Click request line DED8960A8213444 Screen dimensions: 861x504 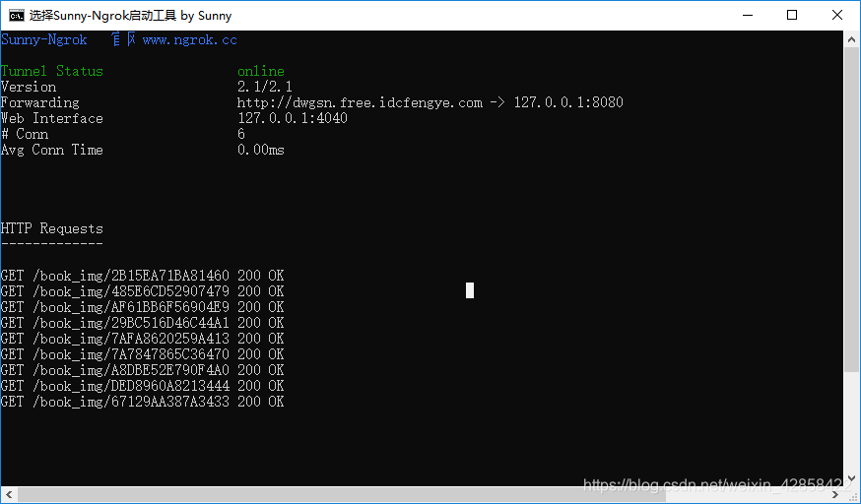142,386
